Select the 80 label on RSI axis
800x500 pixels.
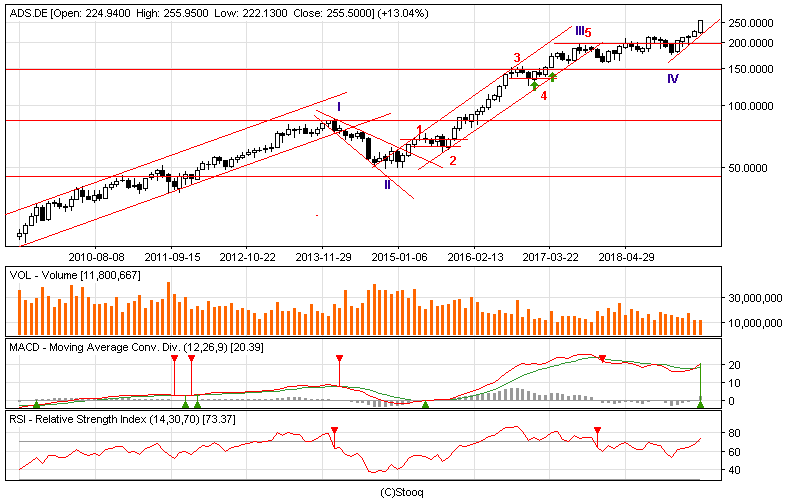click(734, 434)
